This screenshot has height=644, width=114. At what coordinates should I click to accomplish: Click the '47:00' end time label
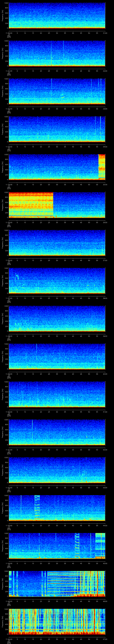tap(105, 639)
